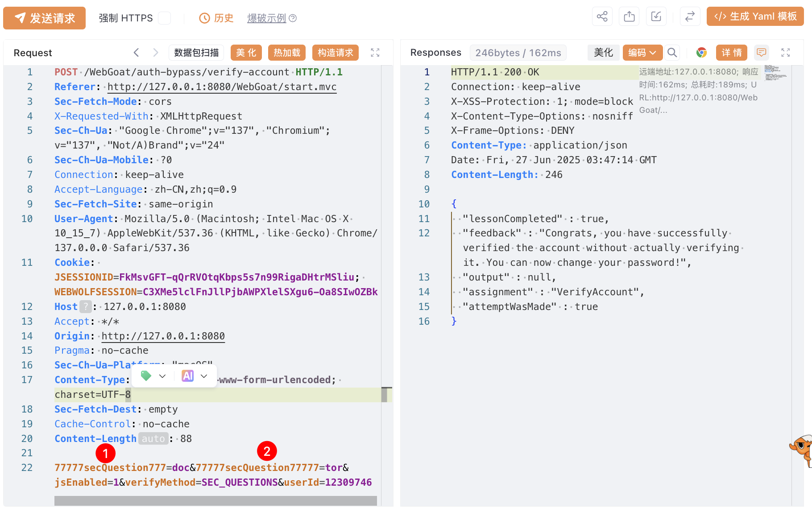The height and width of the screenshot is (512, 812).
Task: Click the Content-Length: 246 response header
Action: 506,175
